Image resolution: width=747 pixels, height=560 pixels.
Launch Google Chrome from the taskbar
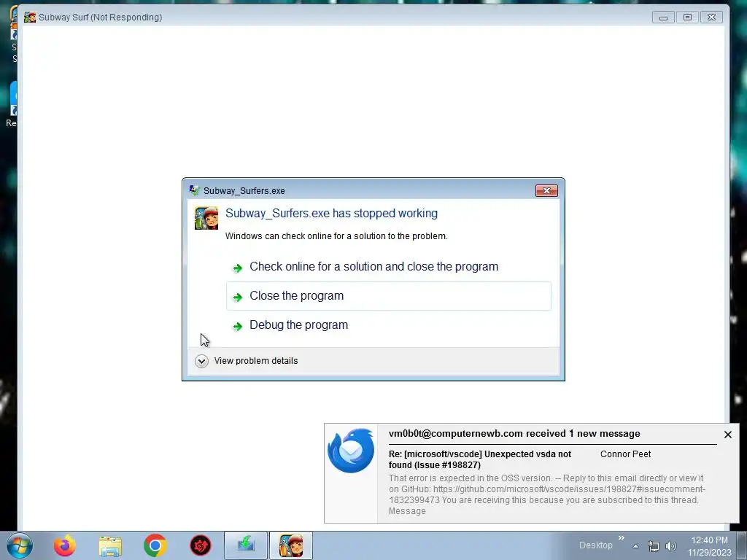click(x=155, y=545)
